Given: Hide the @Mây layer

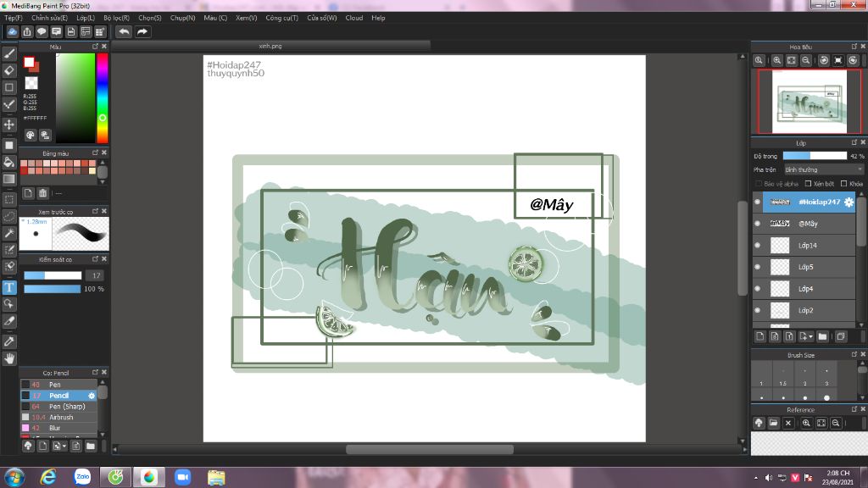Looking at the screenshot, I should (x=757, y=224).
